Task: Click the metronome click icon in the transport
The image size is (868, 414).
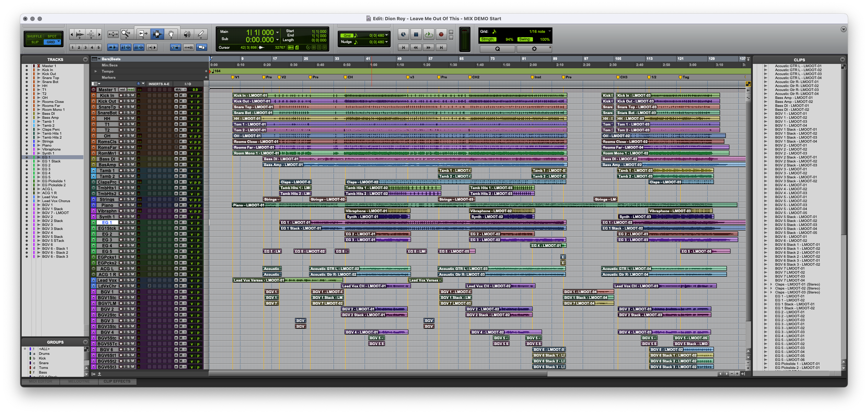Action: 403,35
